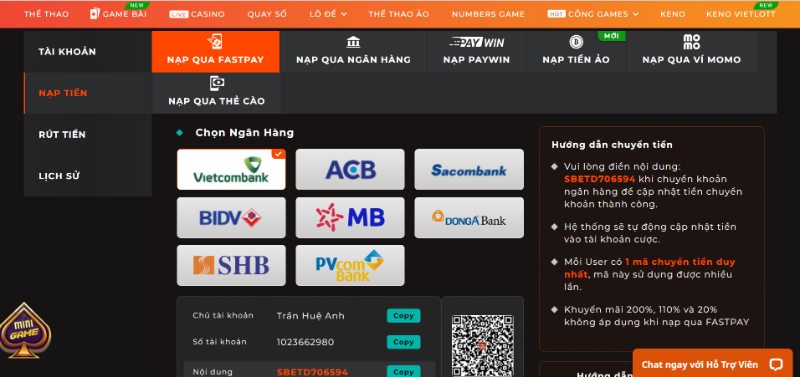Viewport: 800px width, 377px height.
Task: Select SHB bank option
Action: click(x=231, y=265)
